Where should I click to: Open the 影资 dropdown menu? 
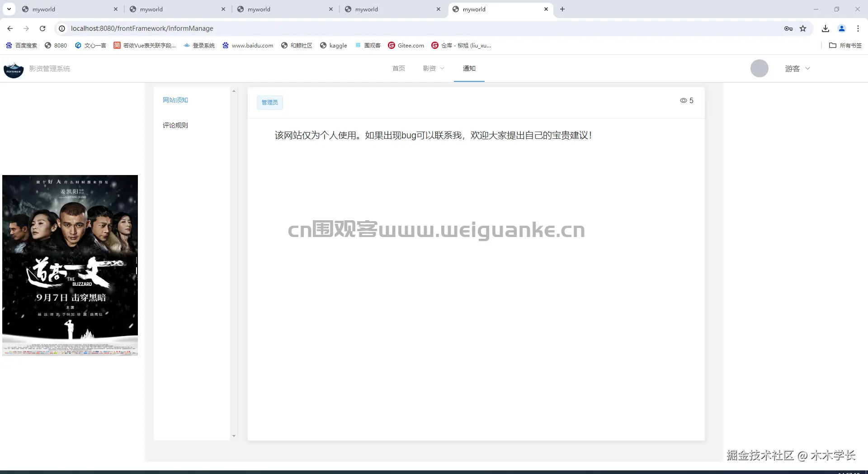[432, 68]
